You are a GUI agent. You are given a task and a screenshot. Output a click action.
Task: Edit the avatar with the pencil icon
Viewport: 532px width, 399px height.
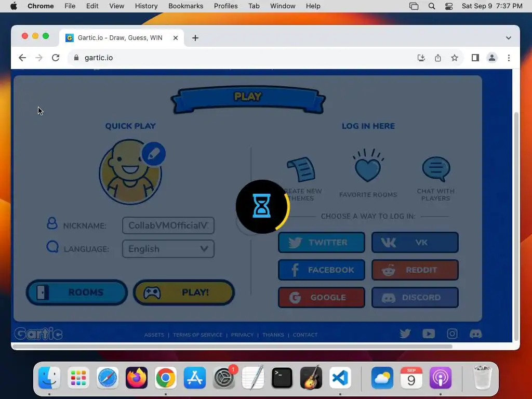pyautogui.click(x=154, y=154)
